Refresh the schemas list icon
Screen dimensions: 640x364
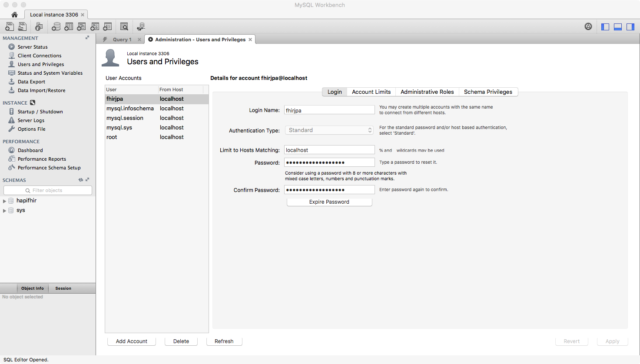[x=80, y=180]
